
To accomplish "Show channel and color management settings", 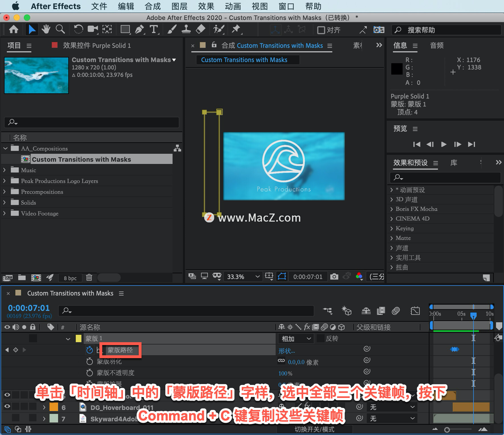I will click(x=359, y=276).
